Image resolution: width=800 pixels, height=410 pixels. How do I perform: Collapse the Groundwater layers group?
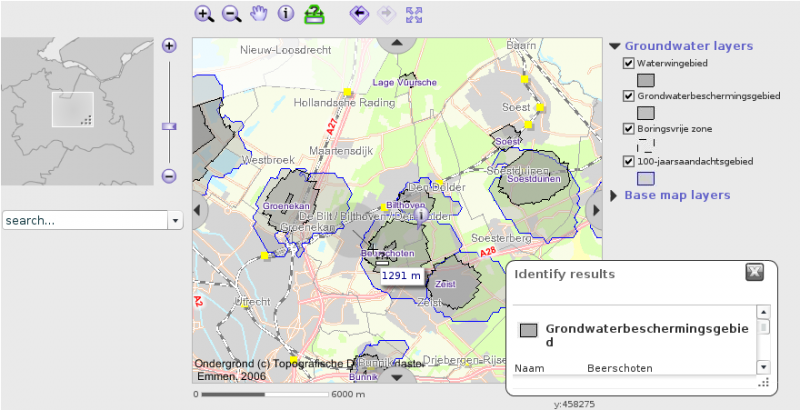tap(615, 46)
